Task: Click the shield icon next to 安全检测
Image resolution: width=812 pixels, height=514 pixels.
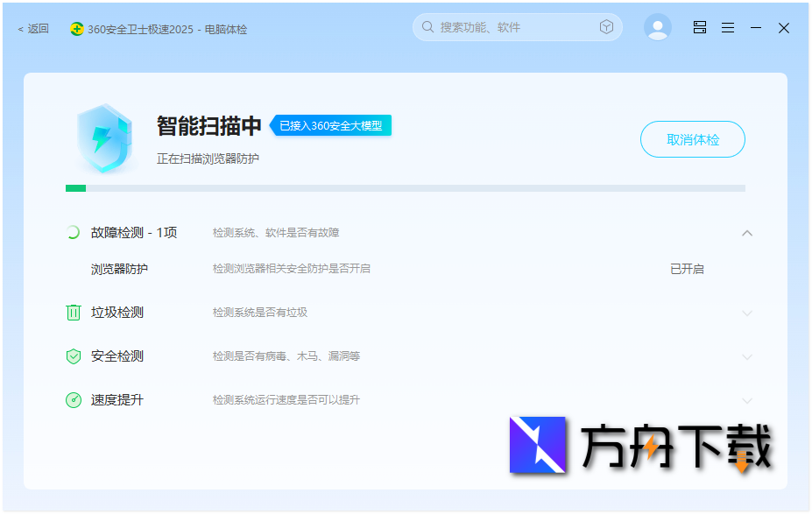Action: pos(74,356)
